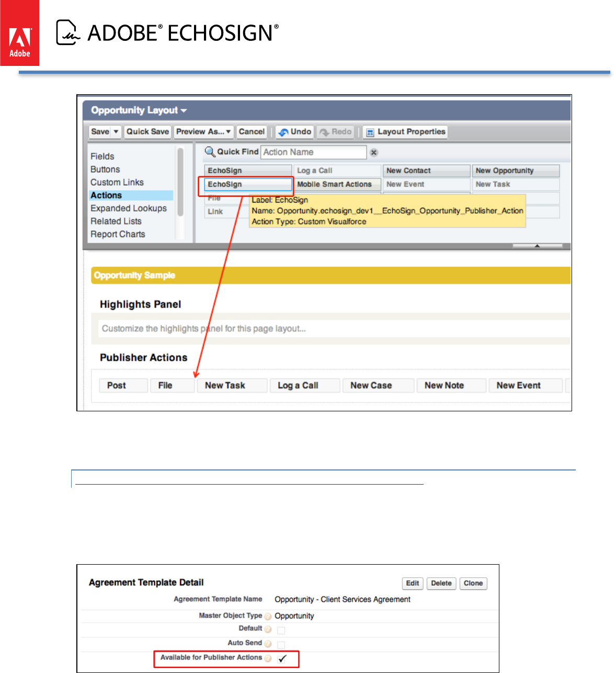Select Related Lists in the palette list
The image size is (616, 673).
click(x=116, y=221)
